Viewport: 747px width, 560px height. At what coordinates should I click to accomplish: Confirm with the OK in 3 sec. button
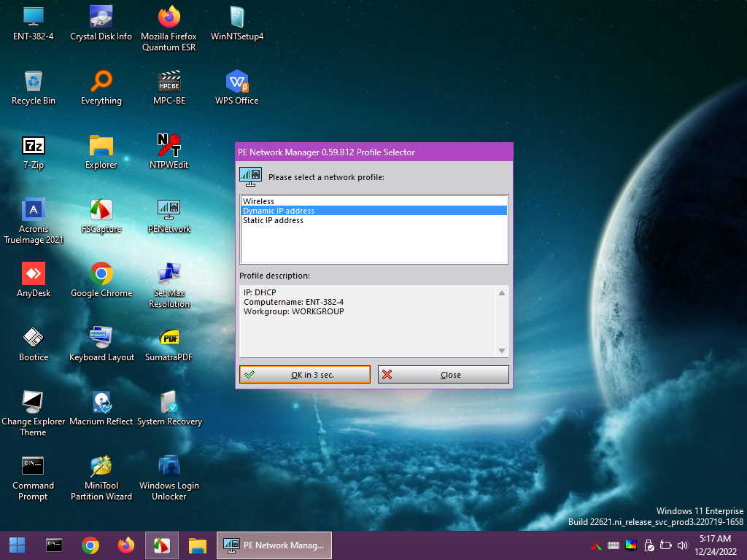point(305,375)
